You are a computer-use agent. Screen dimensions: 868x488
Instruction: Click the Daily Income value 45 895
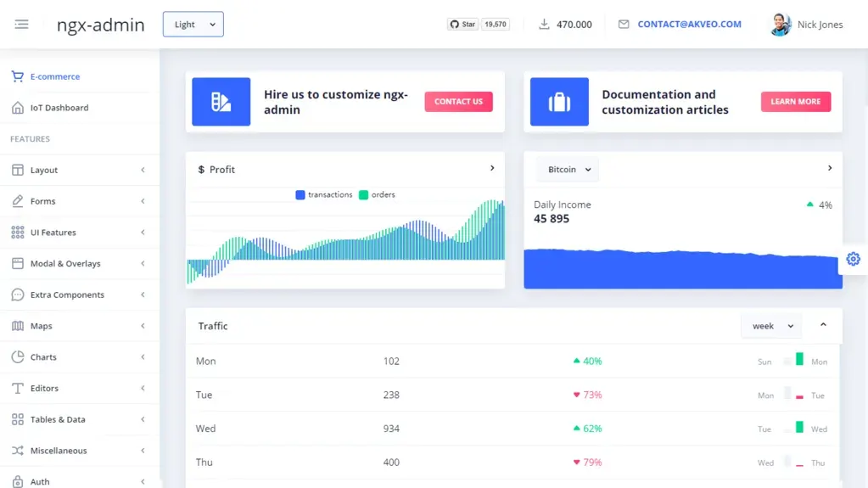click(x=552, y=219)
